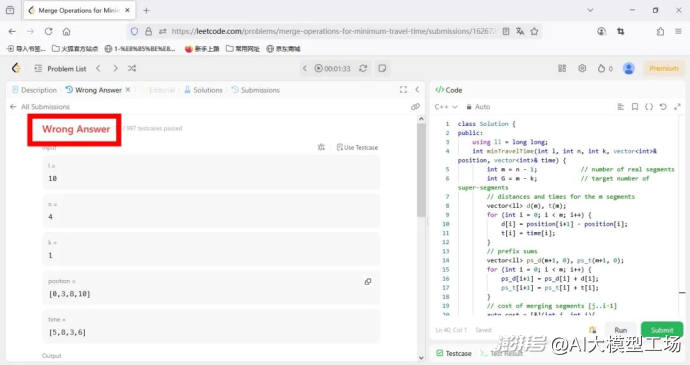Reset the timer with refresh icon
This screenshot has width=690, height=365.
point(363,68)
